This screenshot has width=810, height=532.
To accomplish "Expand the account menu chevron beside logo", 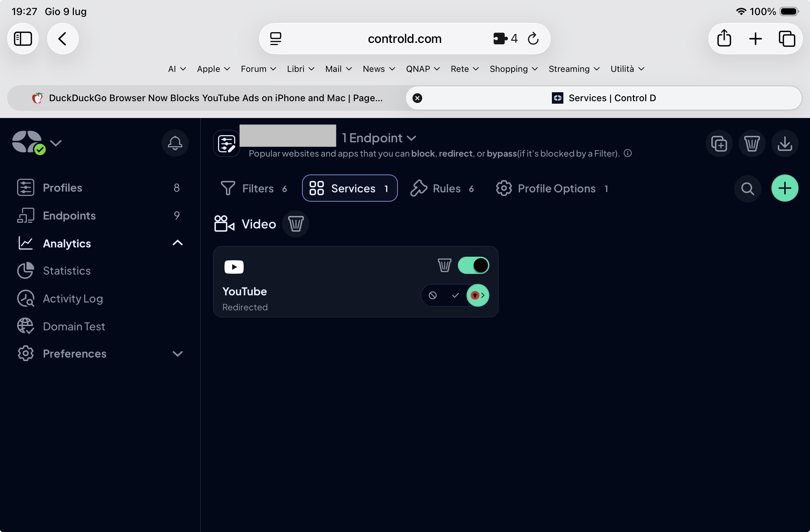I will click(x=56, y=143).
